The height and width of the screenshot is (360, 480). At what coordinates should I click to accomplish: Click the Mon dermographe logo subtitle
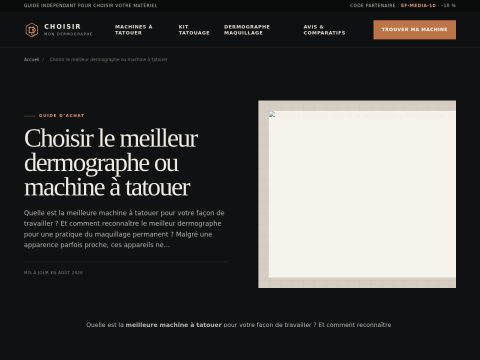tap(68, 34)
